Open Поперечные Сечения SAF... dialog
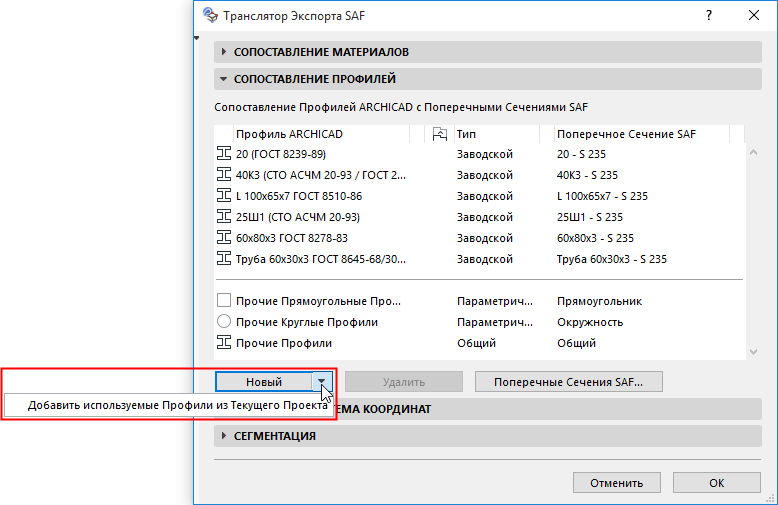Viewport: 778px width, 505px height. click(569, 381)
